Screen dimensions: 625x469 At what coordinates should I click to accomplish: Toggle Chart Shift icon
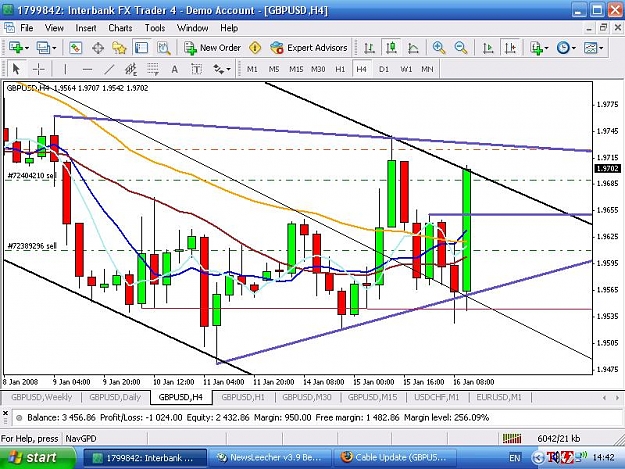click(x=510, y=48)
